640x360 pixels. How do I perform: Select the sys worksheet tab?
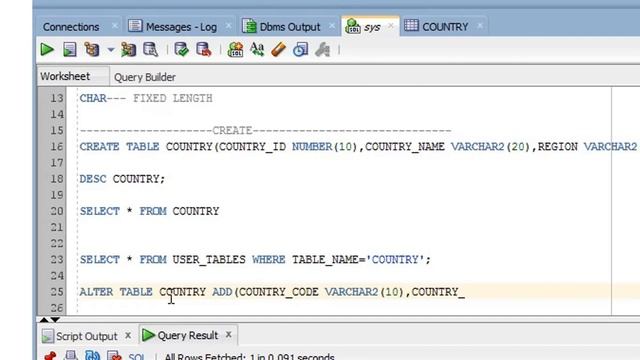click(x=372, y=27)
